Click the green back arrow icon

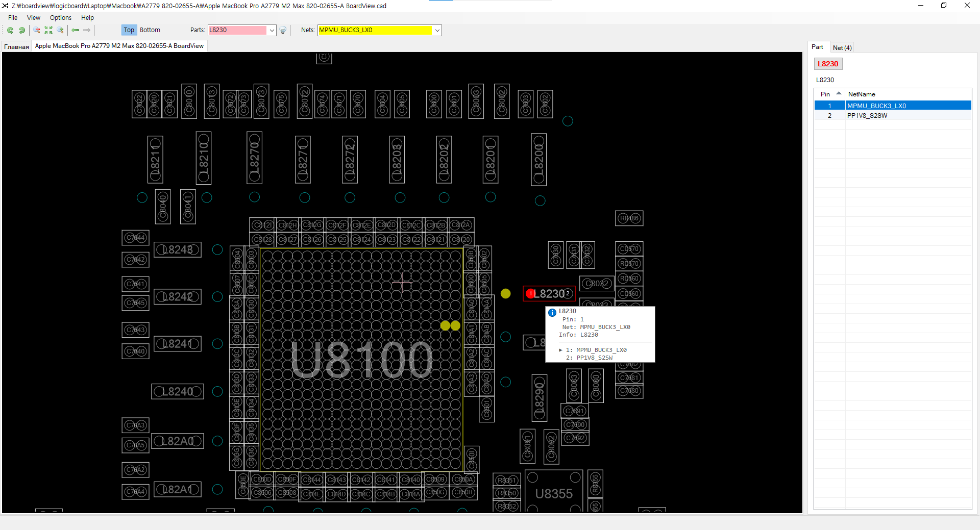[75, 30]
